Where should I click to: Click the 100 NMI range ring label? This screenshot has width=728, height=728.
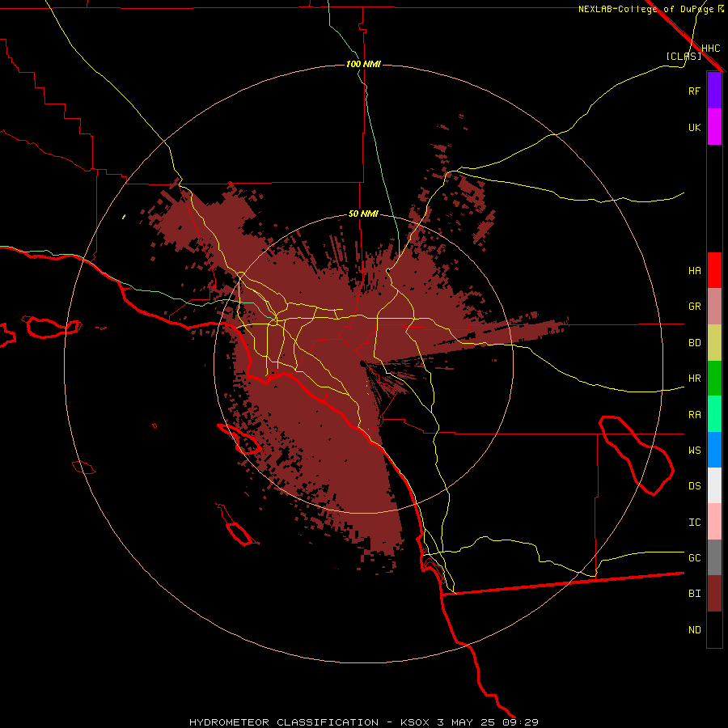363,64
